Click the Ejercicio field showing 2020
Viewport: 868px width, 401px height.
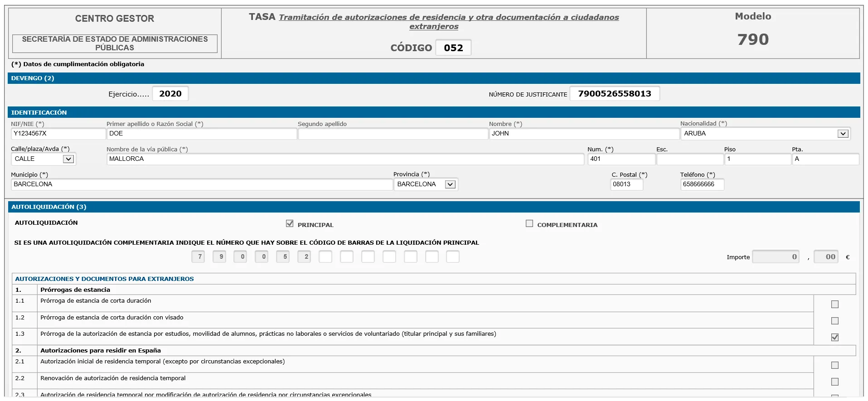(170, 94)
